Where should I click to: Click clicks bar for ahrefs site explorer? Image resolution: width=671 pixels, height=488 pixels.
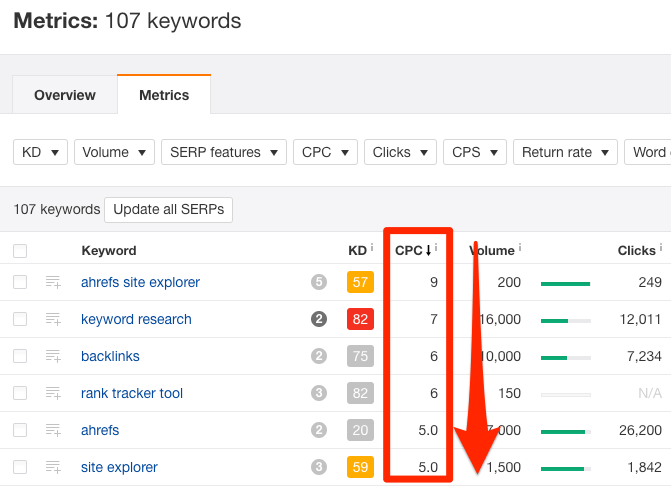pos(566,284)
